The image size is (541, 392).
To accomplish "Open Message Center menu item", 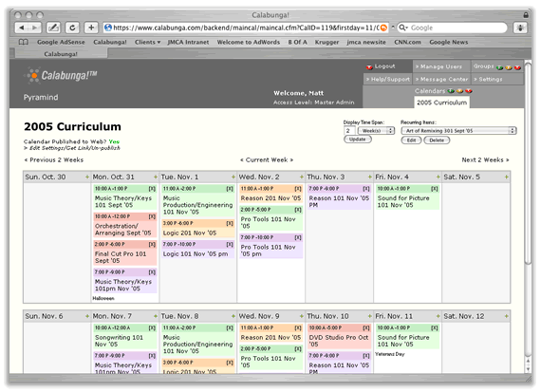I will 441,79.
